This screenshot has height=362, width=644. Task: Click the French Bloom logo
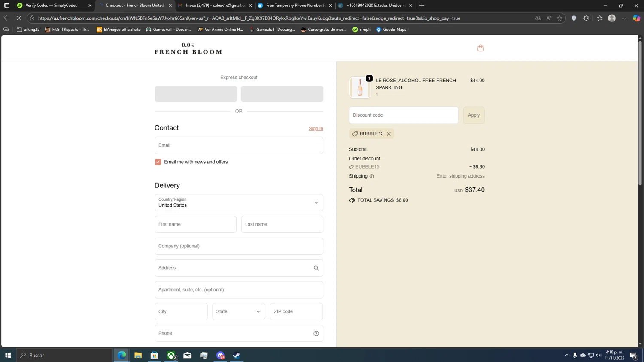[x=188, y=48]
